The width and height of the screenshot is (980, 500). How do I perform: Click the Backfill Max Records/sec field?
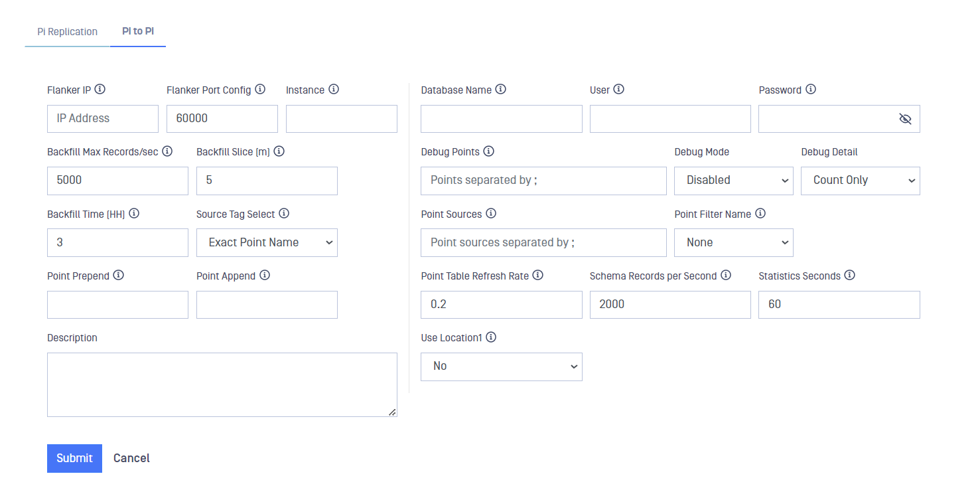pyautogui.click(x=117, y=181)
